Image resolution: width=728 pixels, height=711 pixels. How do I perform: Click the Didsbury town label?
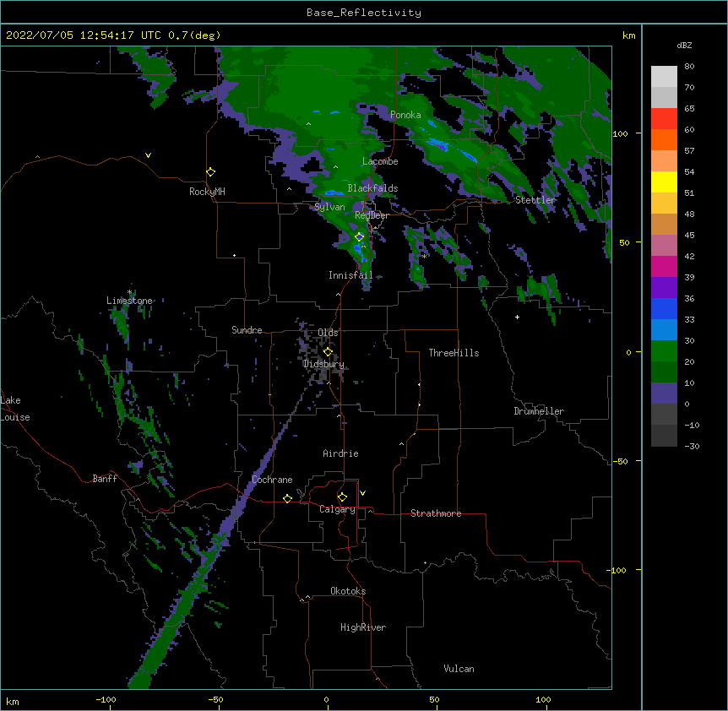pyautogui.click(x=323, y=364)
